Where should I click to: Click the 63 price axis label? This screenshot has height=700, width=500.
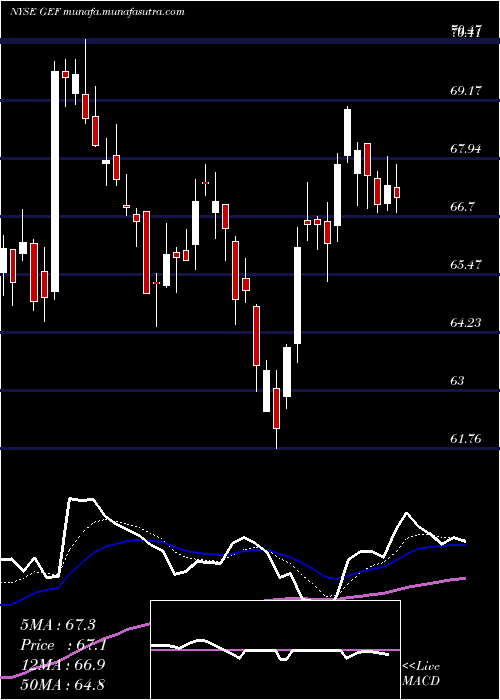coord(458,381)
